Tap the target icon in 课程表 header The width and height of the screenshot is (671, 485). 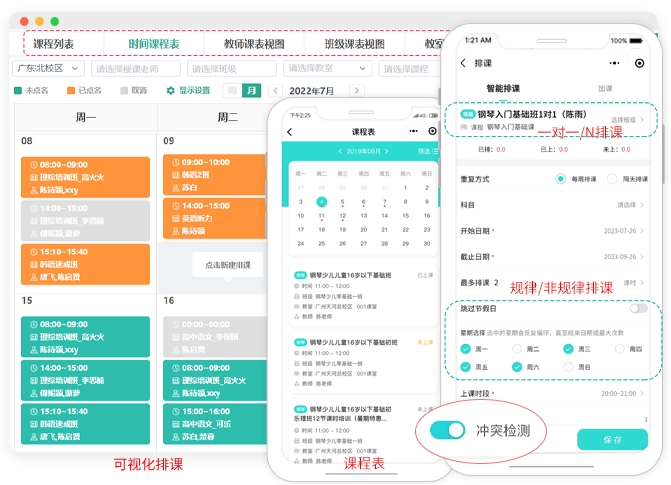[x=432, y=132]
